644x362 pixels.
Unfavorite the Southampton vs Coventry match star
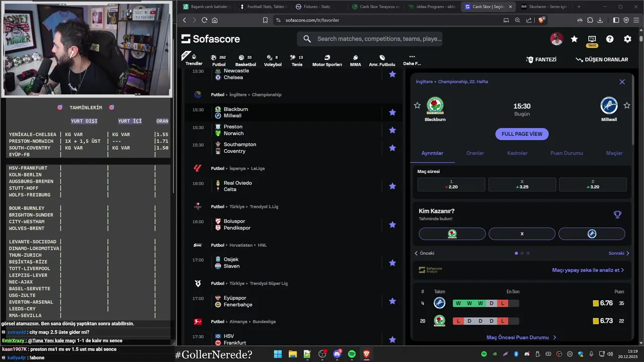(392, 148)
